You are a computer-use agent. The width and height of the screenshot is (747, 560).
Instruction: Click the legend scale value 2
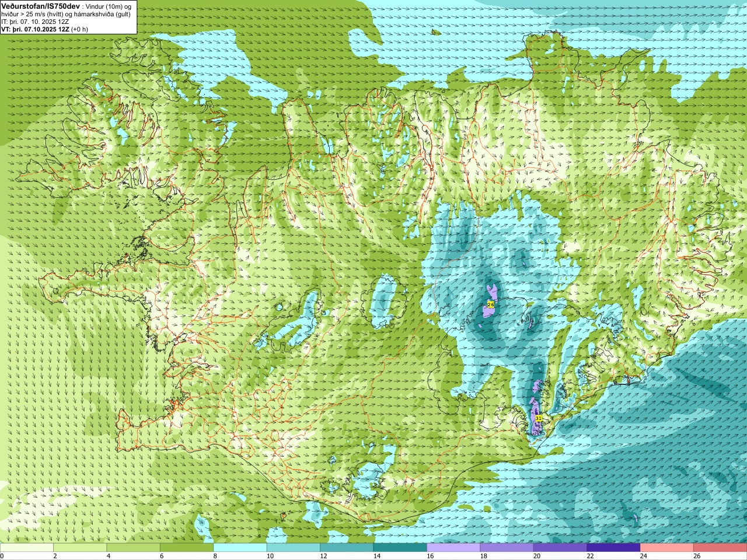coord(55,556)
